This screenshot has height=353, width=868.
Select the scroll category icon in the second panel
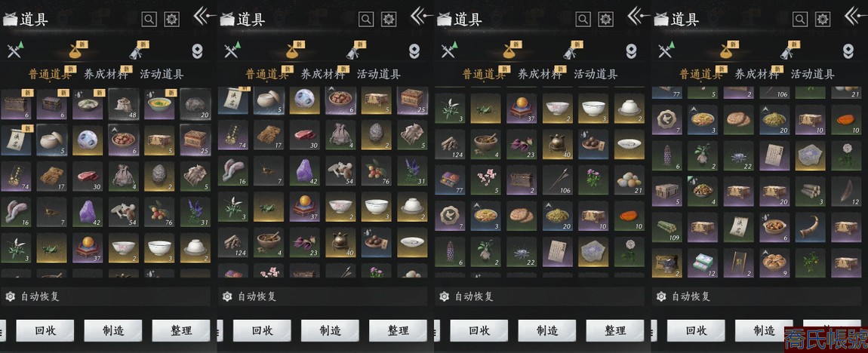tap(355, 51)
